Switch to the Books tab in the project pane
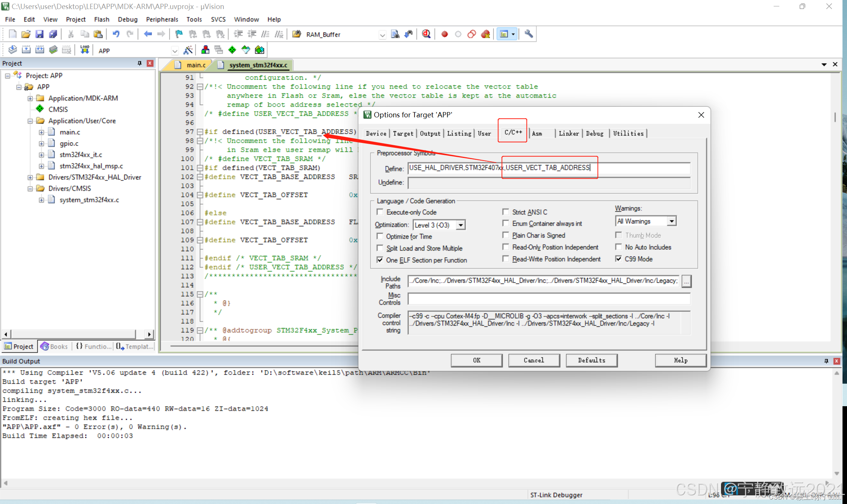Viewport: 847px width, 504px height. 55,346
